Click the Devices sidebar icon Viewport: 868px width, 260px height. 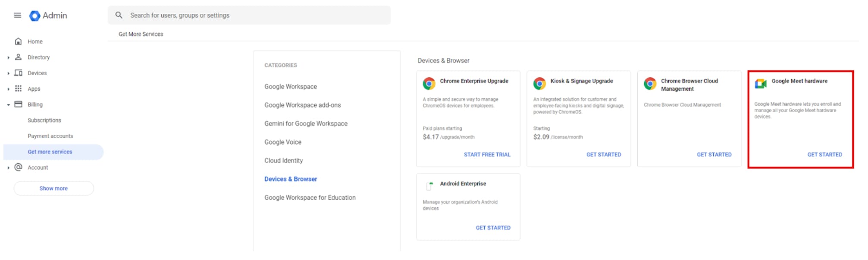click(x=18, y=73)
